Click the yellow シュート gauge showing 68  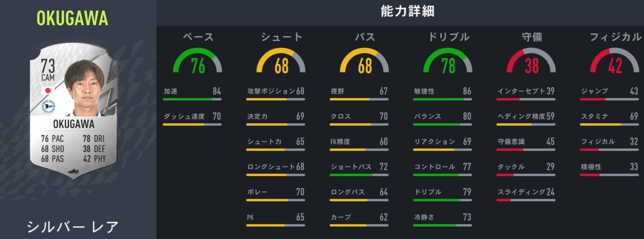pos(281,62)
